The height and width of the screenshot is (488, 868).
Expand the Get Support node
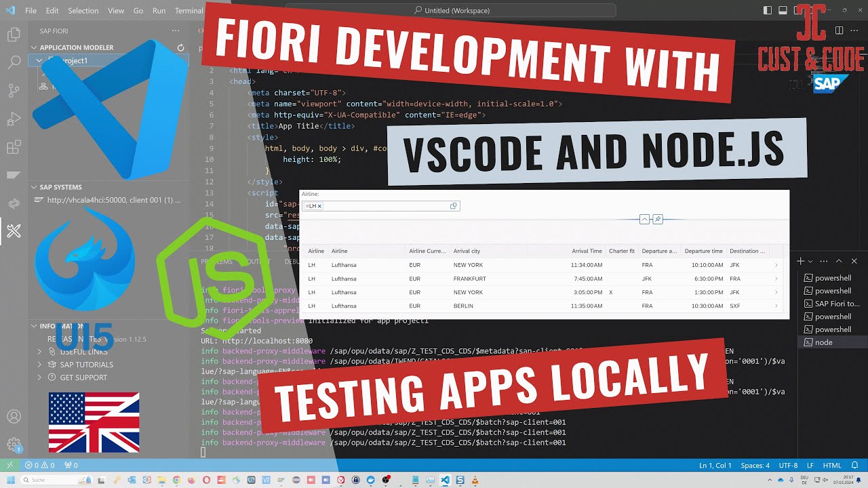(x=40, y=378)
